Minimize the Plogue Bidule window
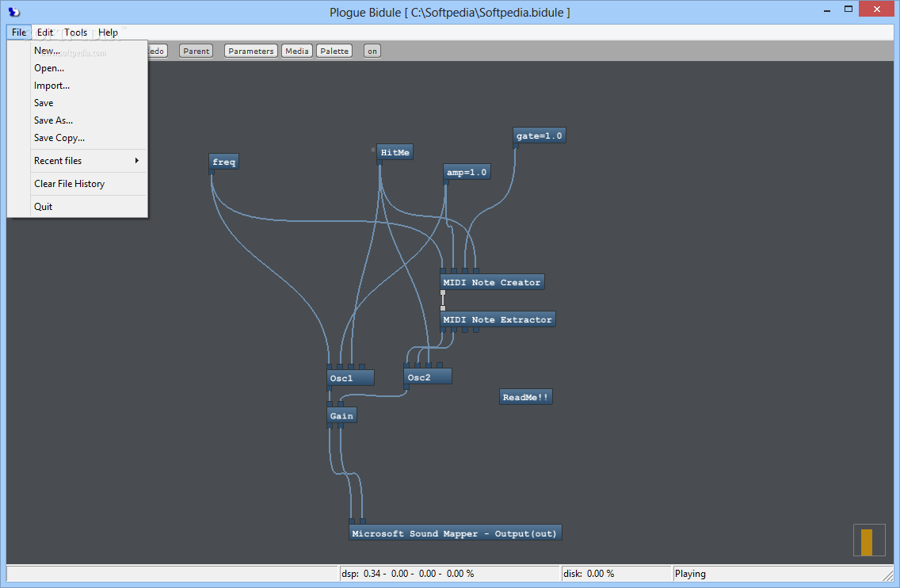 (827, 10)
